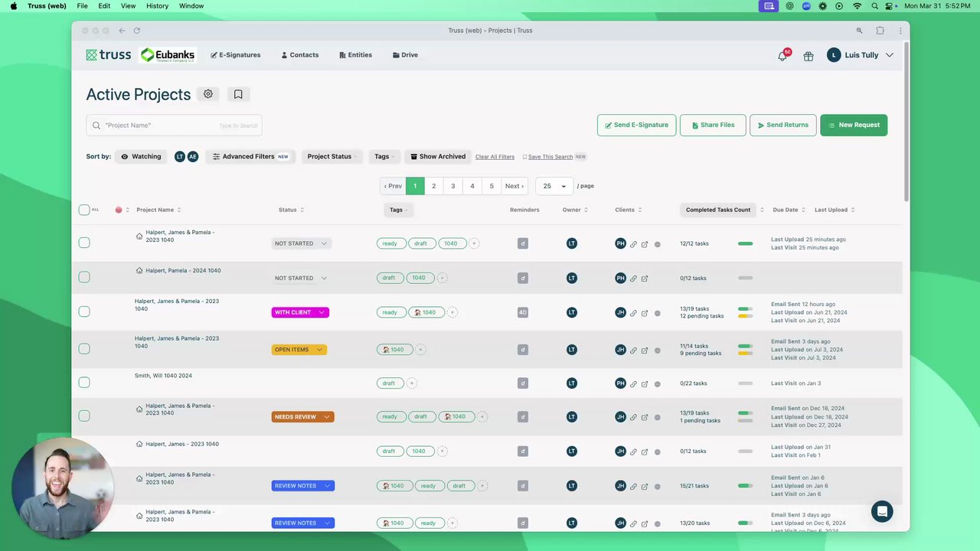Click progress bar for the 12/12 tasks row

745,243
